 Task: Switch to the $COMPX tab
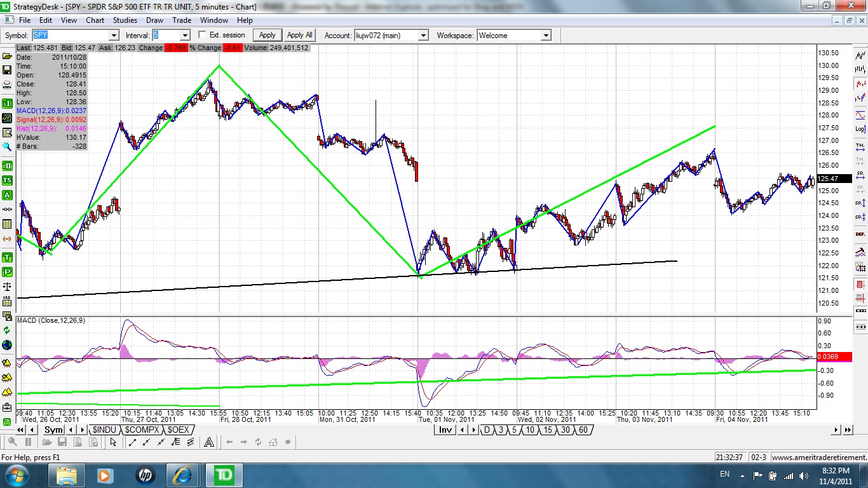(142, 430)
